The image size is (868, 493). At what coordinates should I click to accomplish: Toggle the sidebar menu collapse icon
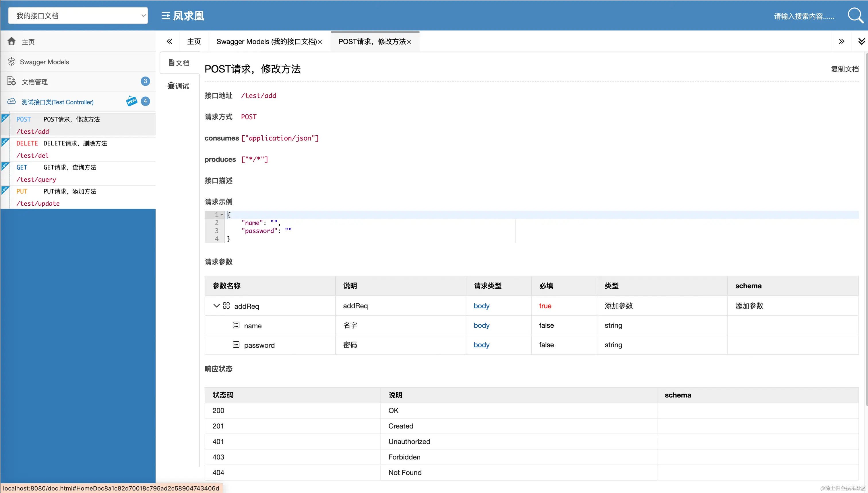165,15
